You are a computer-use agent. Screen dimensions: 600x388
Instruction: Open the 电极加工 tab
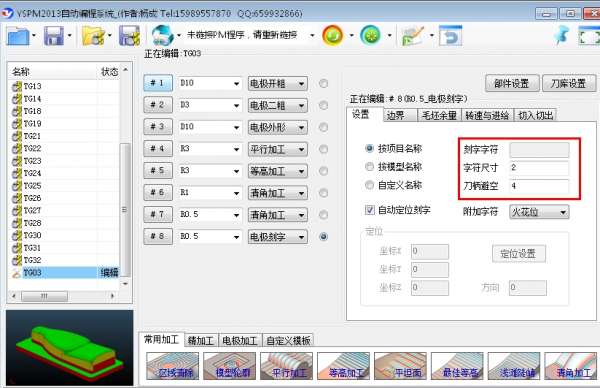click(x=240, y=340)
